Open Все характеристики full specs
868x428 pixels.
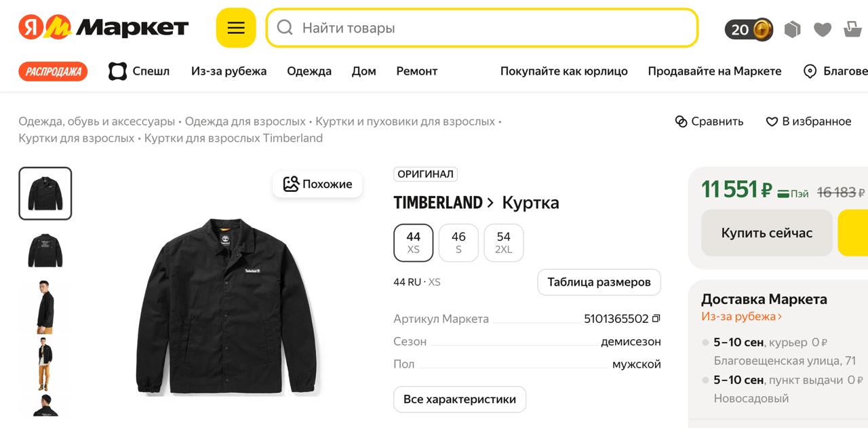click(x=460, y=400)
